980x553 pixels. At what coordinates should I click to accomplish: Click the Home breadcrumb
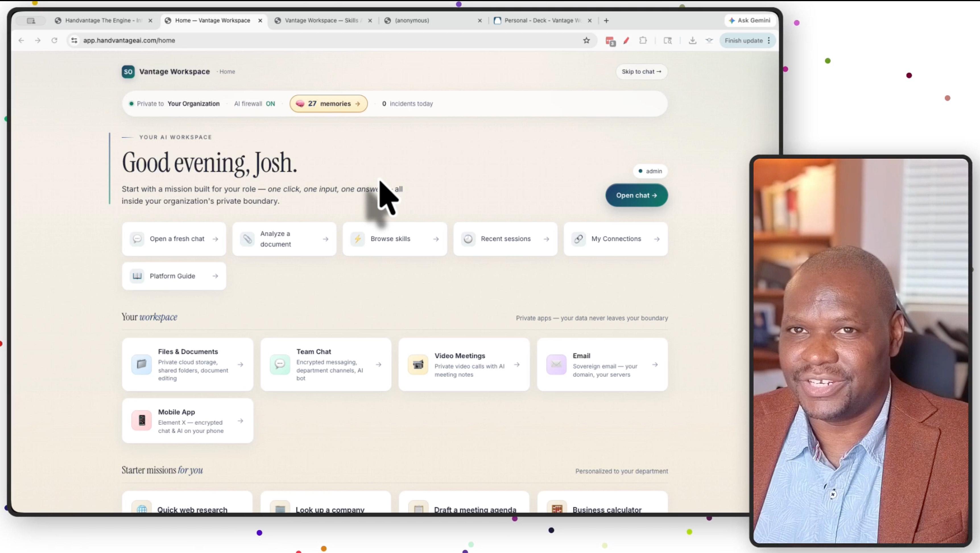[x=227, y=71]
